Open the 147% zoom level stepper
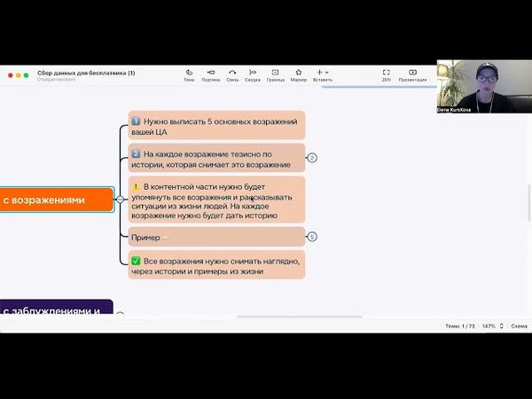The width and height of the screenshot is (532, 399). 489,326
